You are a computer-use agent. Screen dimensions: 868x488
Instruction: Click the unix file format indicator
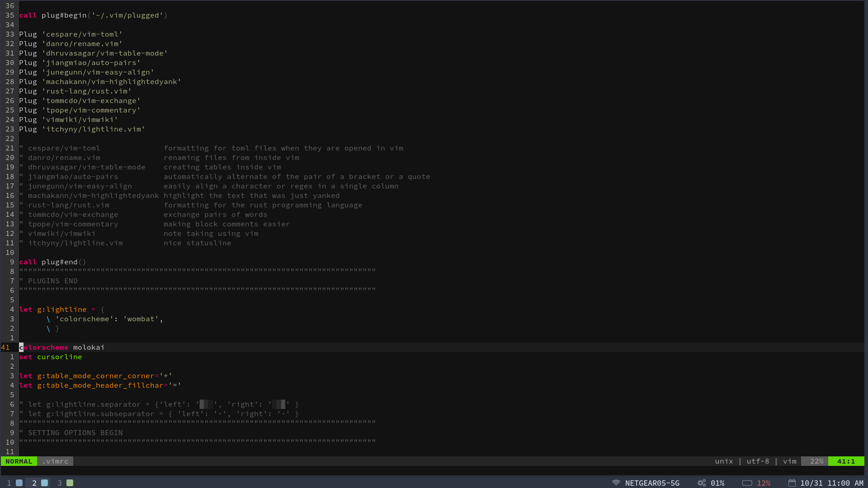[724, 461]
